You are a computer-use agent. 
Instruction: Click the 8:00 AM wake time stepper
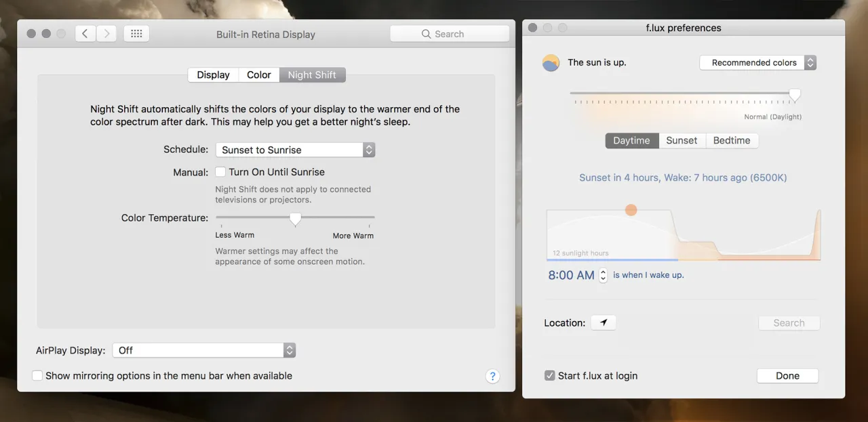click(x=603, y=275)
